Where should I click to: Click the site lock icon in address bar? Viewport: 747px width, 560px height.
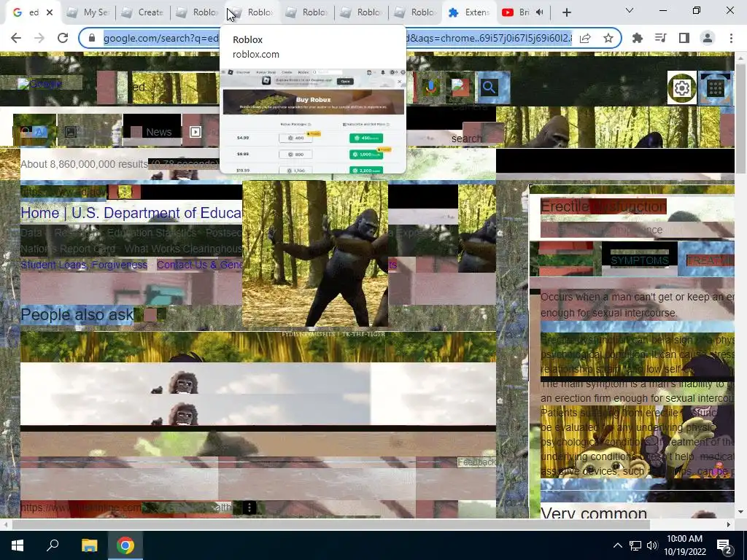coord(93,38)
